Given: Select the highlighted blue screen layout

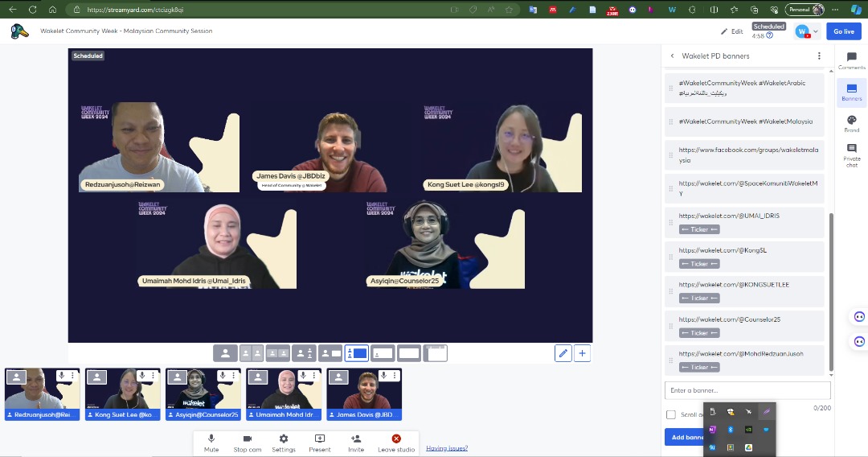Looking at the screenshot, I should [357, 353].
